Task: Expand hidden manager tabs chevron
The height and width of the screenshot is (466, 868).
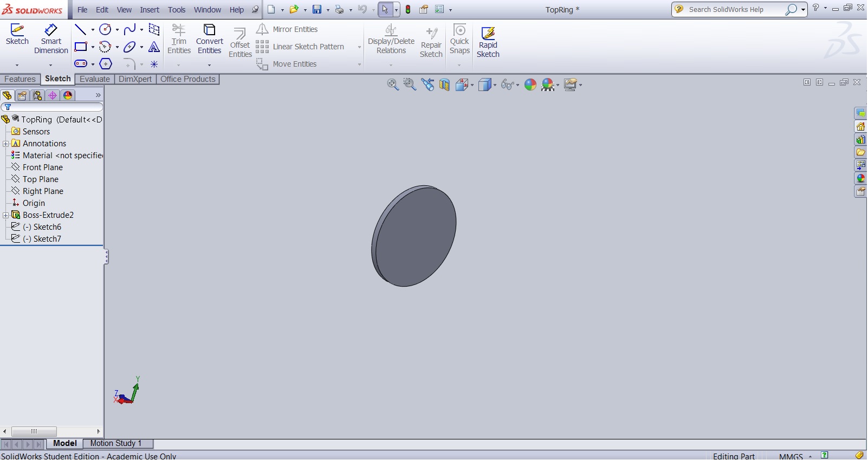Action: click(x=98, y=95)
